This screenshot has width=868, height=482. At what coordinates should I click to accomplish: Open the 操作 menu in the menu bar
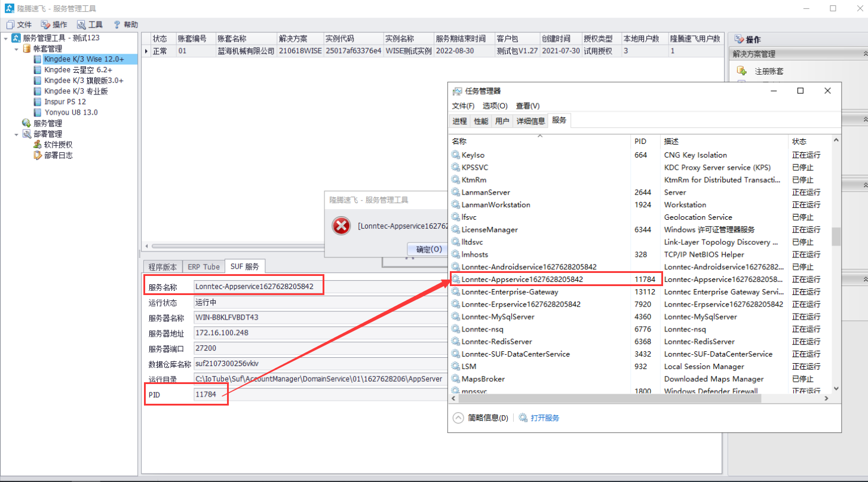point(54,24)
